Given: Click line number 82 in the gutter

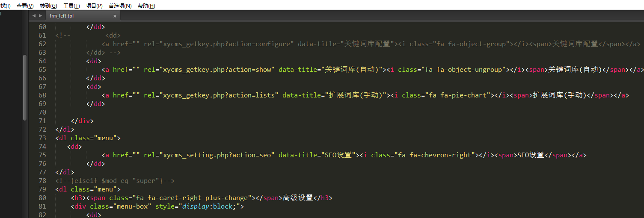Looking at the screenshot, I should click(42, 215).
